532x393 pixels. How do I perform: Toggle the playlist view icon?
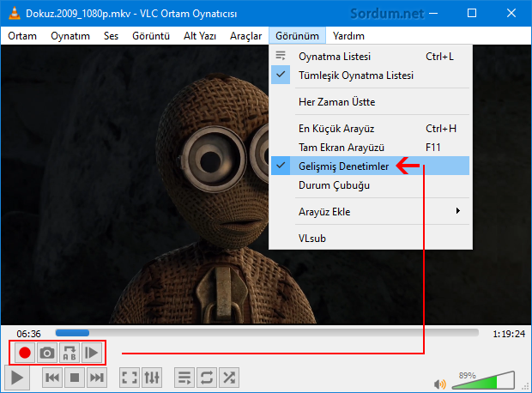[x=184, y=378]
